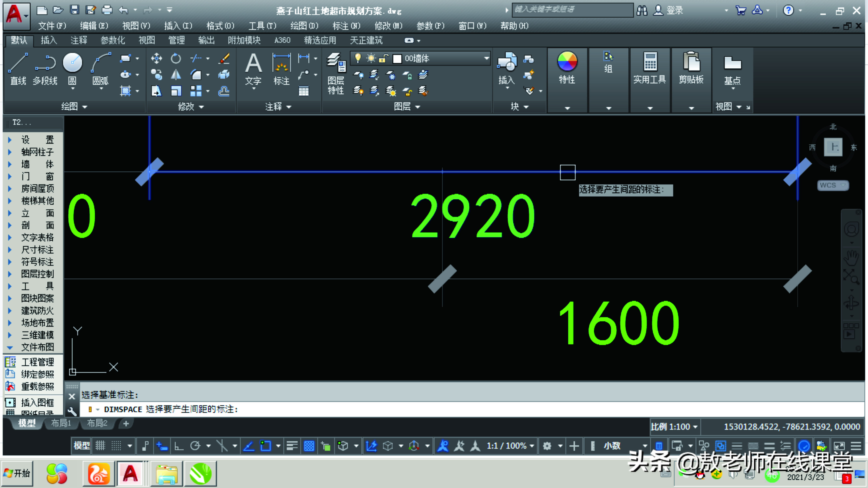Toggle layer lock icon in layer dropdown
The width and height of the screenshot is (868, 488).
[x=384, y=59]
